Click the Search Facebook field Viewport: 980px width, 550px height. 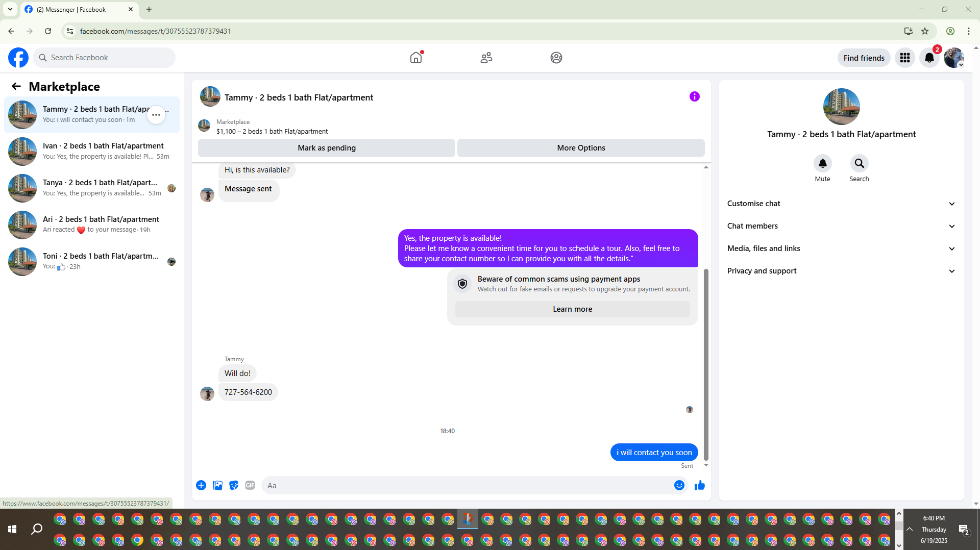pos(104,58)
